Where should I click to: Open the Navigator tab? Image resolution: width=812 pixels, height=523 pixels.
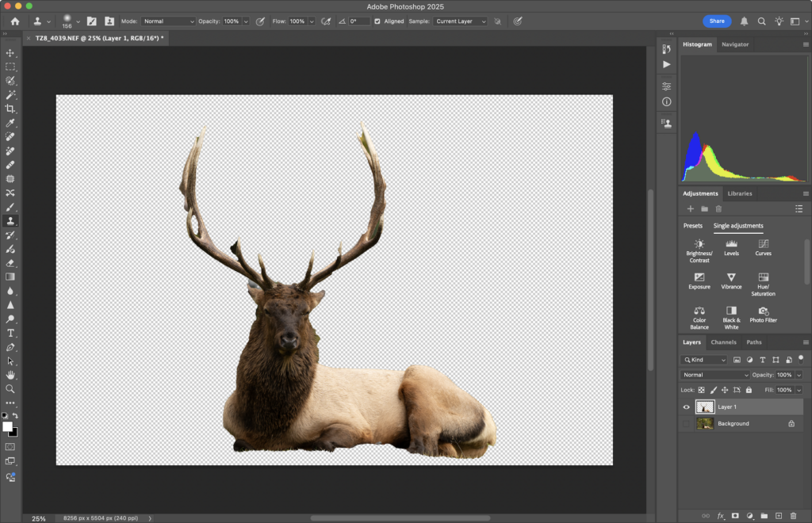[734, 44]
